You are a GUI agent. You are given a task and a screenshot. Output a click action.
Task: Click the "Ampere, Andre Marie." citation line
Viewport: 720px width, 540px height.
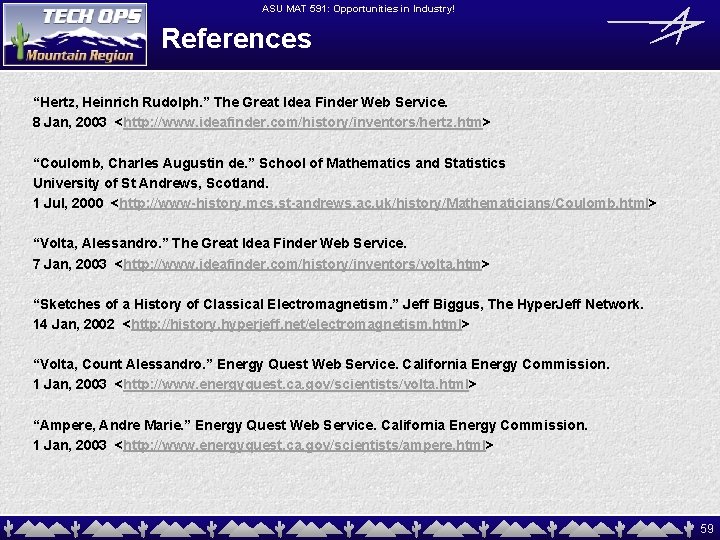click(310, 425)
